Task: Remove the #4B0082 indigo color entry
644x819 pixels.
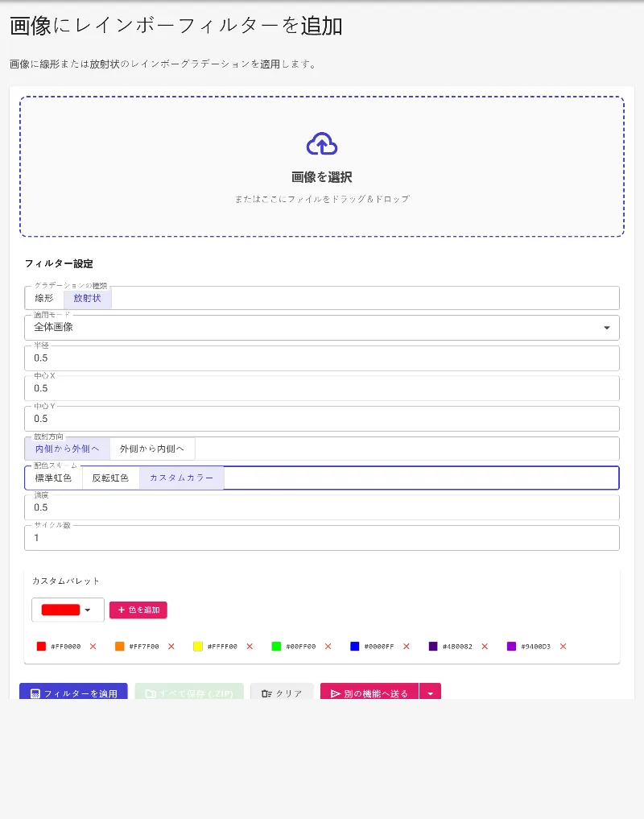Action: coord(485,647)
